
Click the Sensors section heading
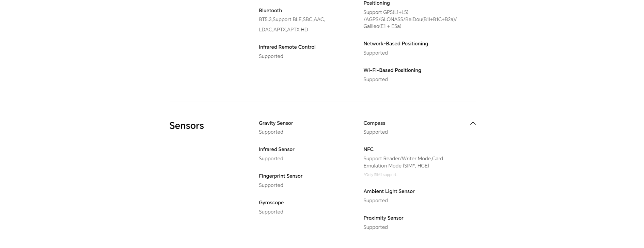(x=187, y=126)
